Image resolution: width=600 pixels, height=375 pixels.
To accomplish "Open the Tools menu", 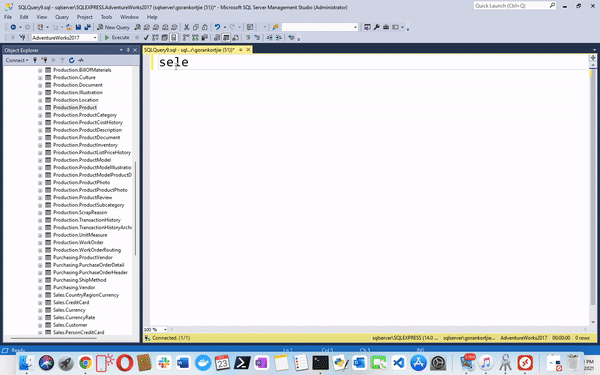I will click(106, 17).
